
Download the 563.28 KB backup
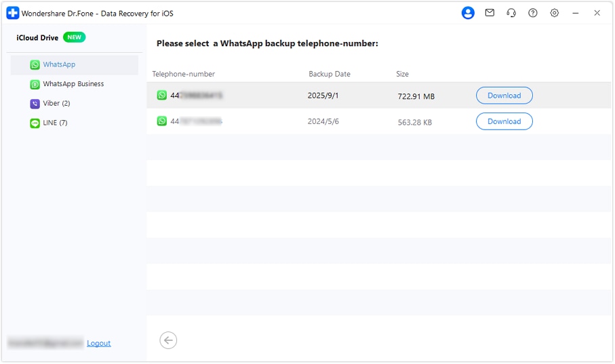pos(504,121)
